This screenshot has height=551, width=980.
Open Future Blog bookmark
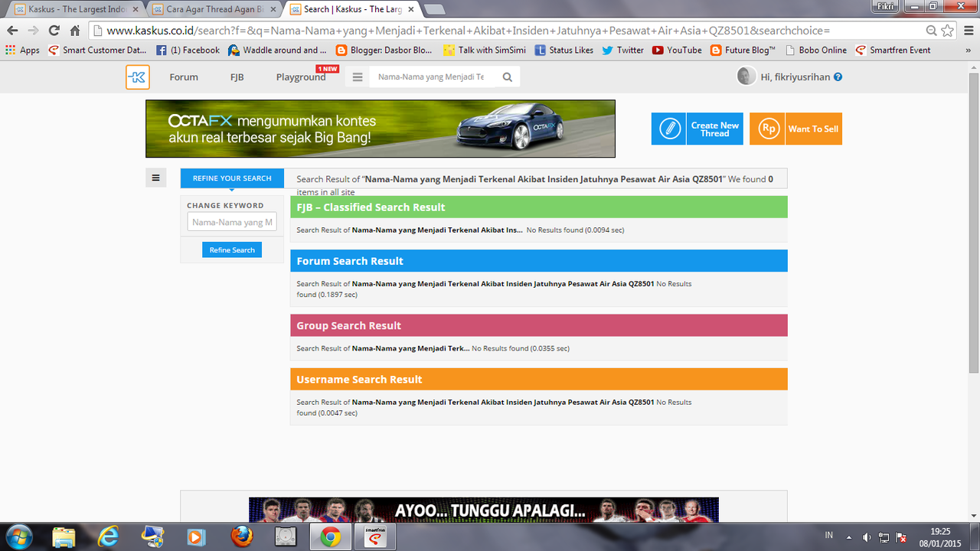click(x=743, y=50)
